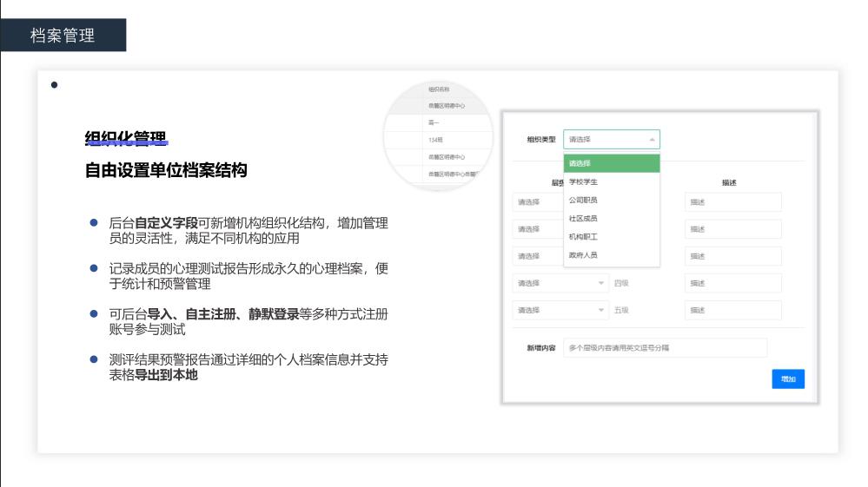This screenshot has height=487, width=868.
Task: Click the bold 自定义字段 text
Action: click(x=167, y=223)
